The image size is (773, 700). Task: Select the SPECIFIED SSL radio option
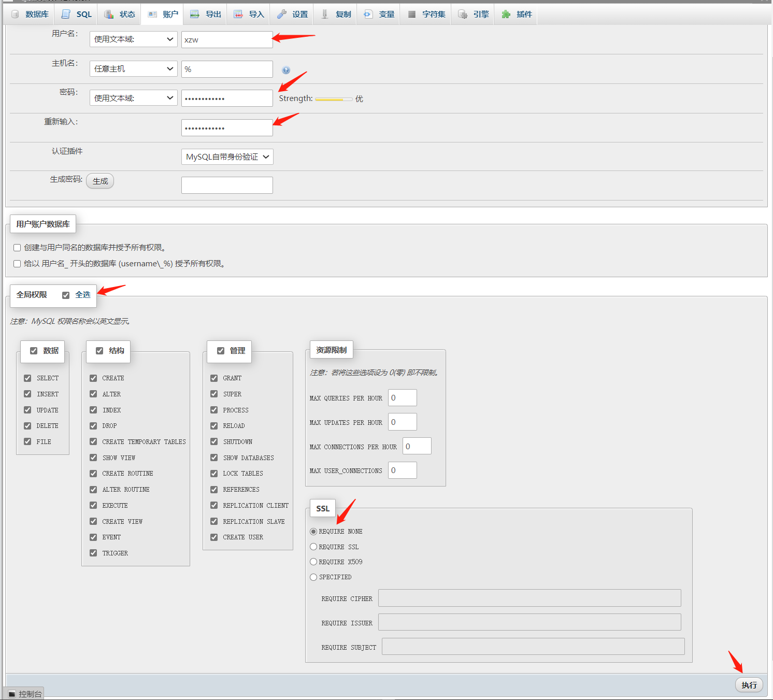[x=313, y=577]
